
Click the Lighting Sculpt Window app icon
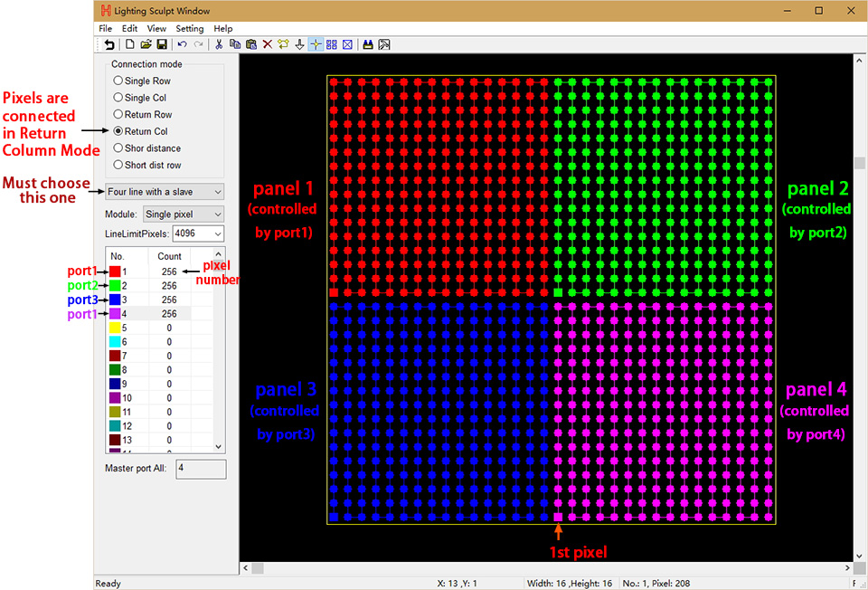coord(105,11)
